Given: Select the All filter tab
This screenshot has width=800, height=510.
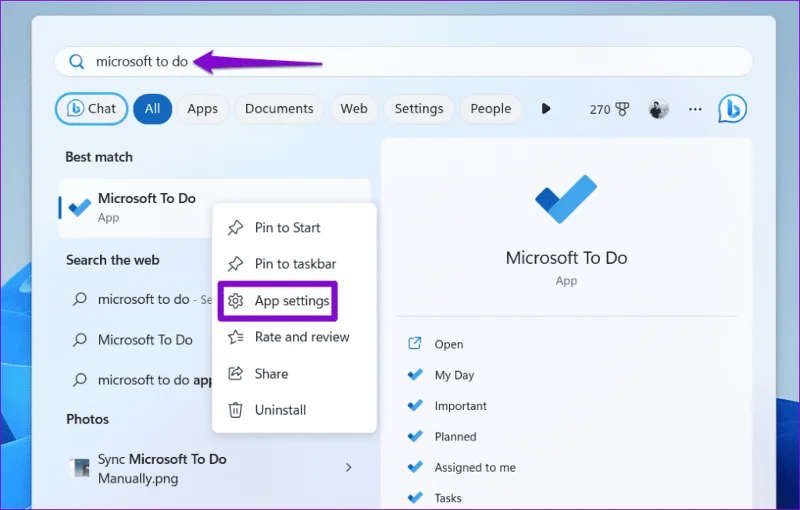Looking at the screenshot, I should 152,109.
